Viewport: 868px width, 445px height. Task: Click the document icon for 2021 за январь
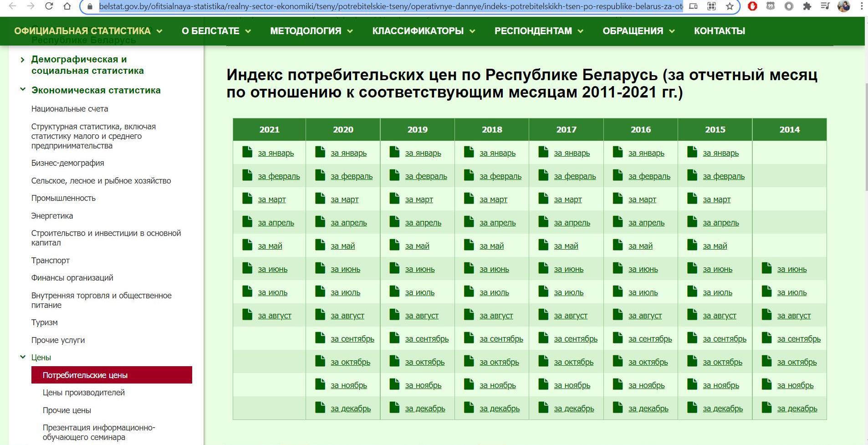tap(247, 152)
